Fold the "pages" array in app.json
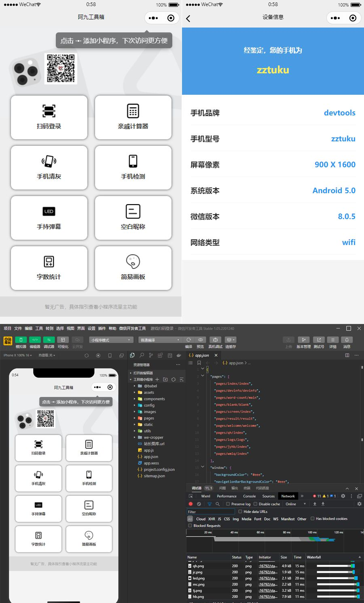This screenshot has height=603, width=364. point(203,375)
